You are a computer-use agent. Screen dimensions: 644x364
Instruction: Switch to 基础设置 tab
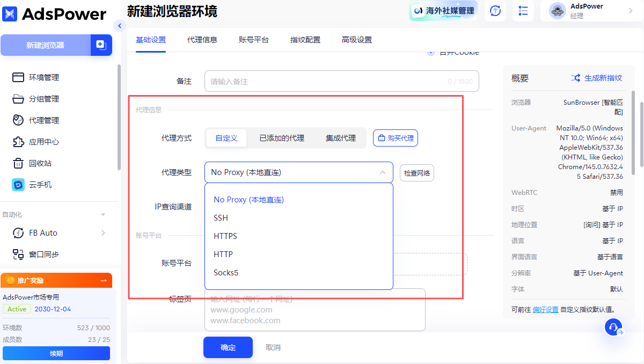pos(151,40)
